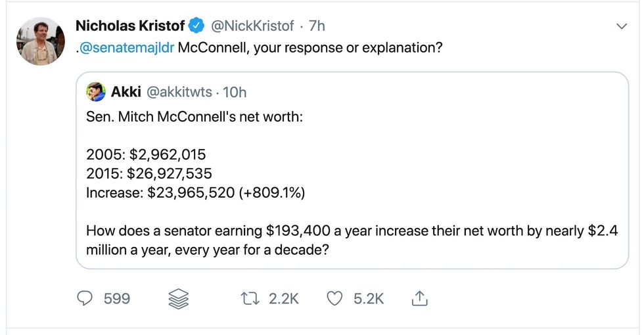Click the 5.2K likes count
644x335 pixels.
pyautogui.click(x=369, y=299)
